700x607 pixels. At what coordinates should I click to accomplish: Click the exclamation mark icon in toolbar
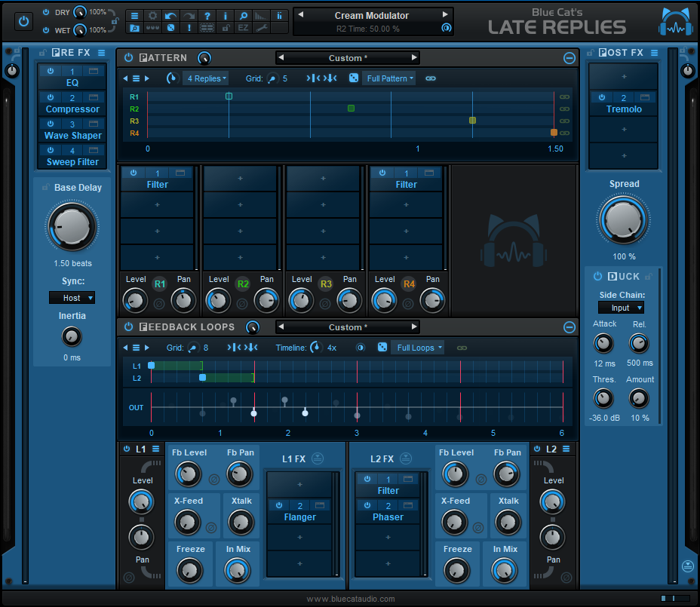pos(189,28)
